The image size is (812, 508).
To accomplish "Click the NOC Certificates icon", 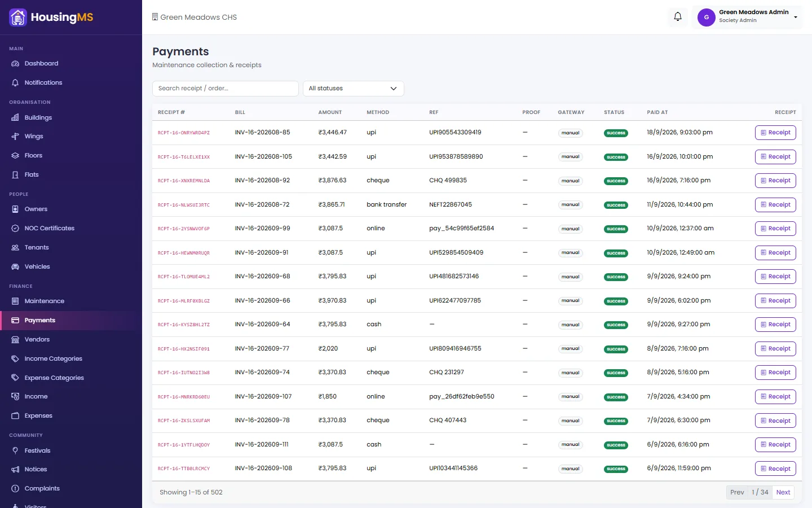I will tap(15, 229).
